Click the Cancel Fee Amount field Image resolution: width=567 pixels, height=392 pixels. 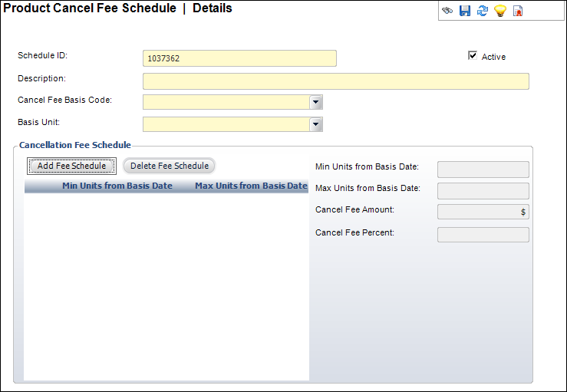483,212
